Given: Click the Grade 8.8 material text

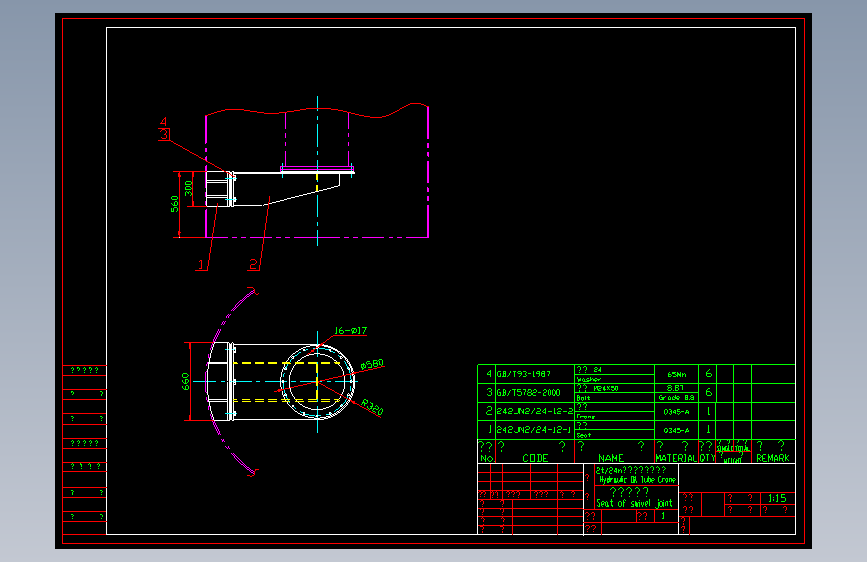Looking at the screenshot, I should [x=676, y=398].
